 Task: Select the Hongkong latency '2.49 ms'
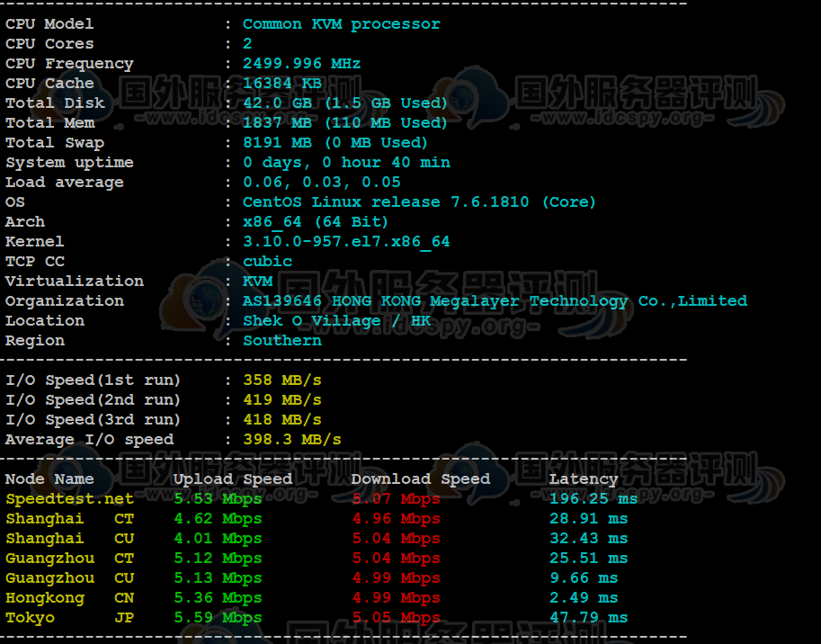(x=584, y=598)
